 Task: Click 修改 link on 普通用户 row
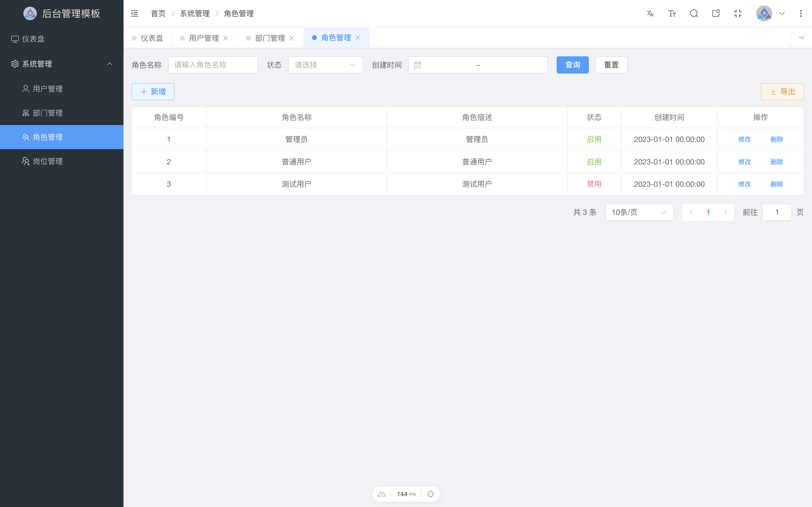click(744, 161)
